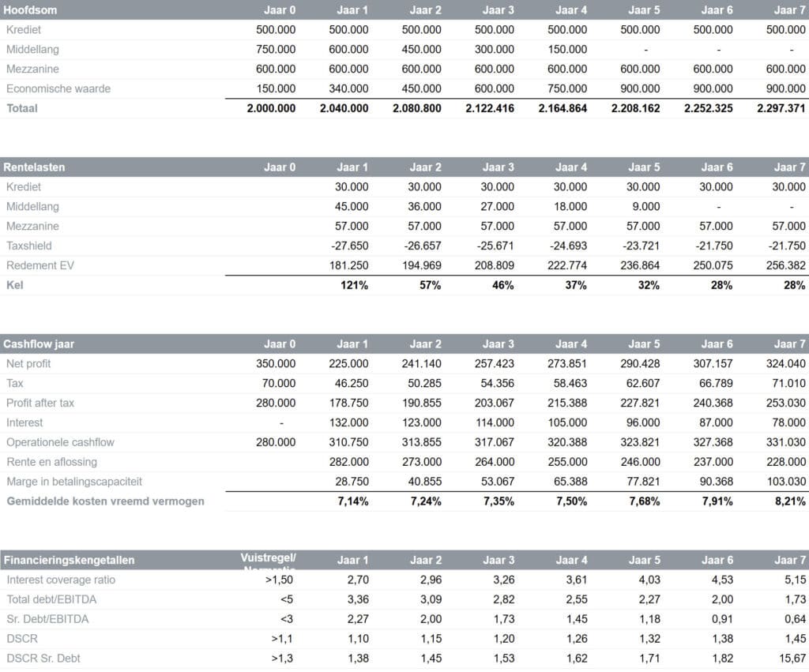Select the Kel value 121%
Image resolution: width=809 pixels, height=672 pixels.
click(354, 285)
